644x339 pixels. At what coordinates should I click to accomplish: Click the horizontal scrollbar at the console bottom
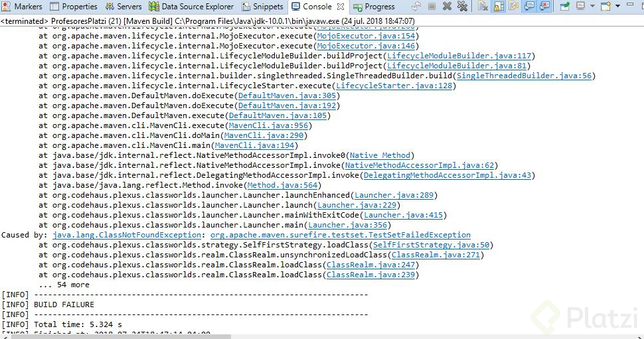pos(121,336)
